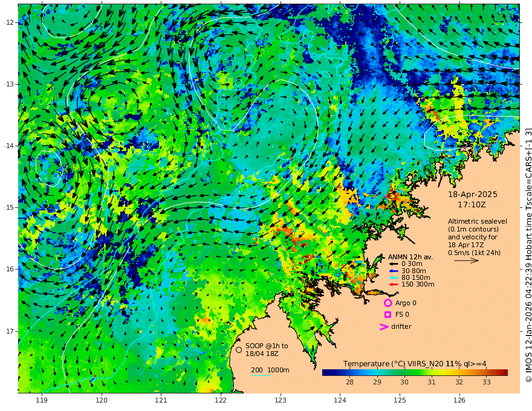Image resolution: width=532 pixels, height=411 pixels.
Task: Click the Argo magenta circle legend icon
Action: tap(388, 303)
